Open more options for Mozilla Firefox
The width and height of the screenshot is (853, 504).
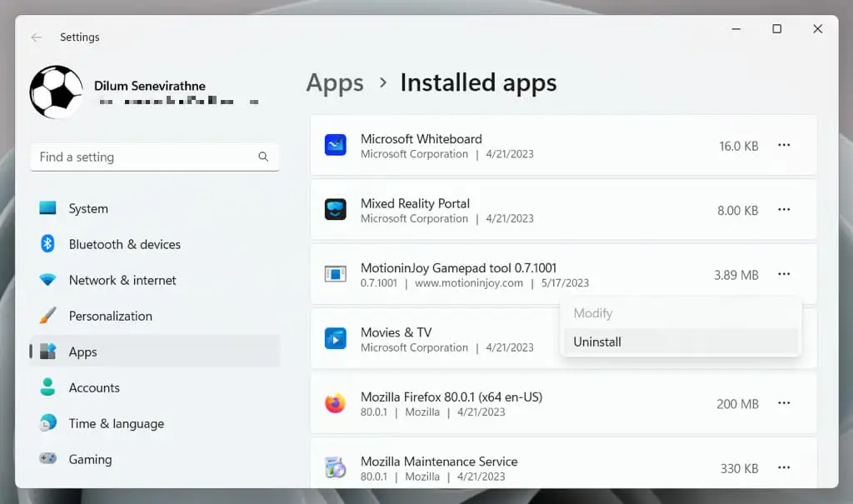point(784,403)
